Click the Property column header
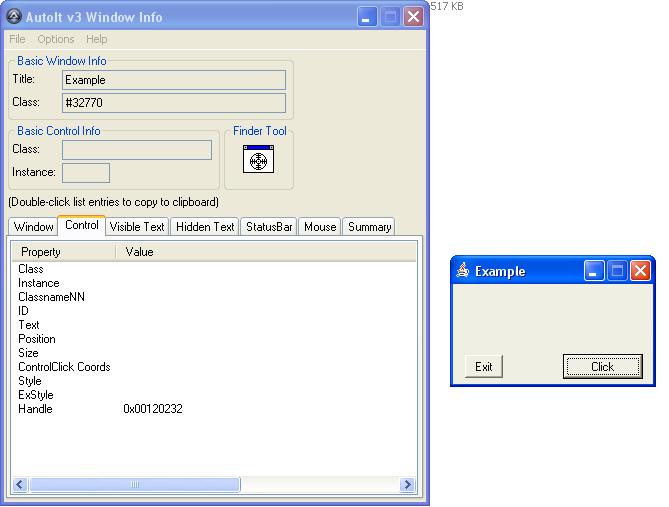Viewport: 669px width, 507px height. point(64,252)
